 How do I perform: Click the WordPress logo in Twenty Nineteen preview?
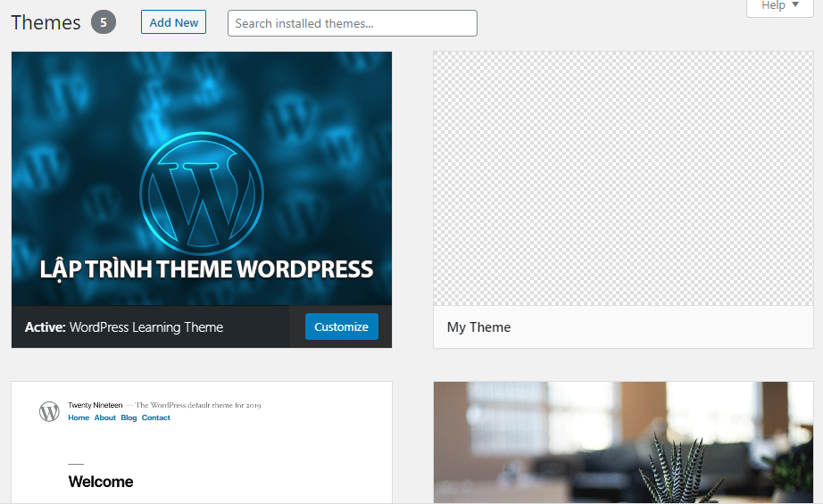(x=49, y=412)
